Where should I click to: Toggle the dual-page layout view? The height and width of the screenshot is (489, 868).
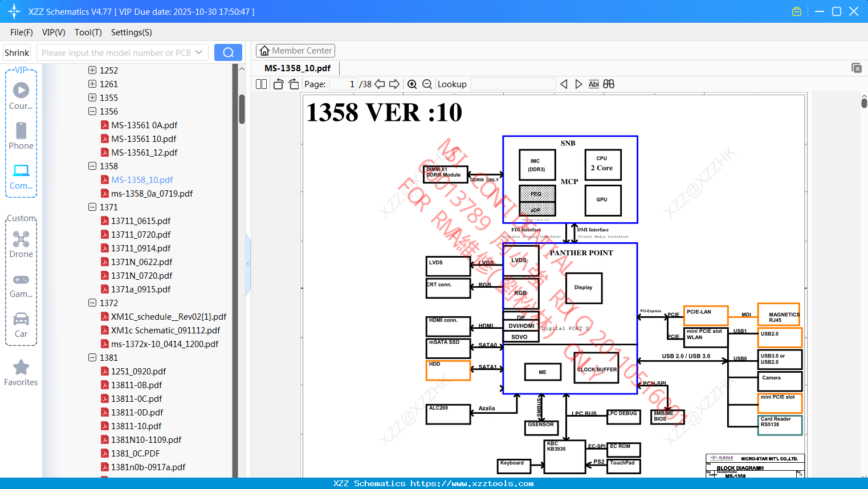coord(261,84)
